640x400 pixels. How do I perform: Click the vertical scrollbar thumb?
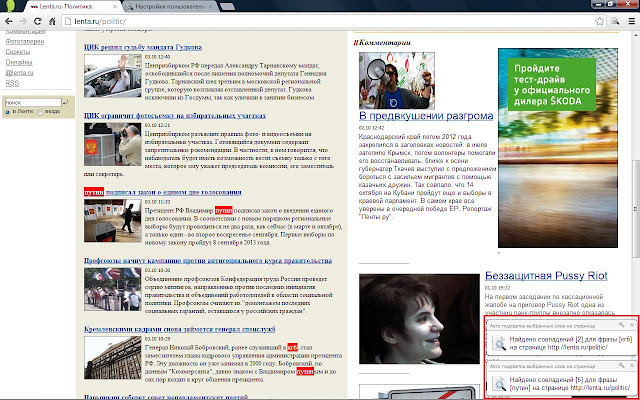[636, 208]
